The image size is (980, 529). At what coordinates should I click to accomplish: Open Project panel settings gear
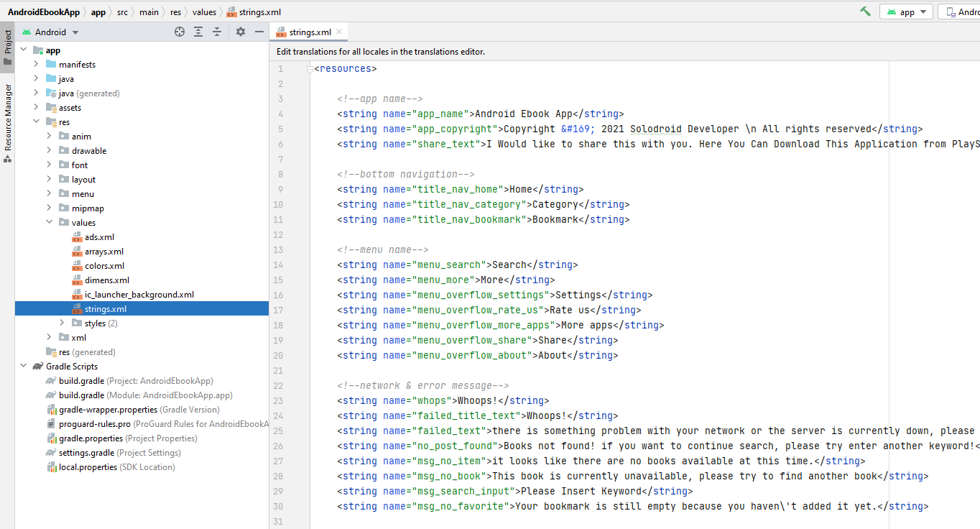pyautogui.click(x=241, y=32)
